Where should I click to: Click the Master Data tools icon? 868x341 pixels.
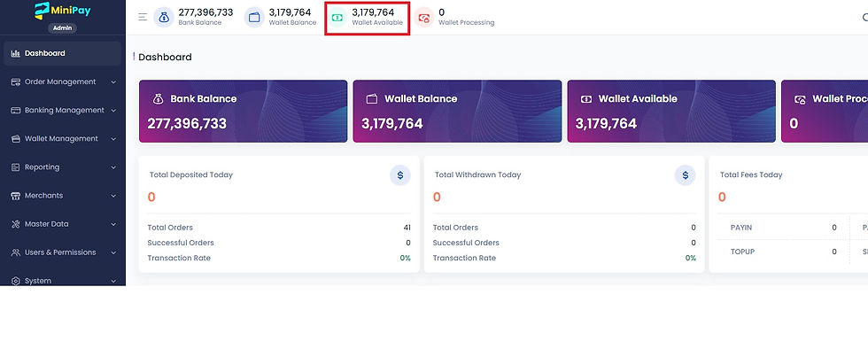tap(16, 224)
